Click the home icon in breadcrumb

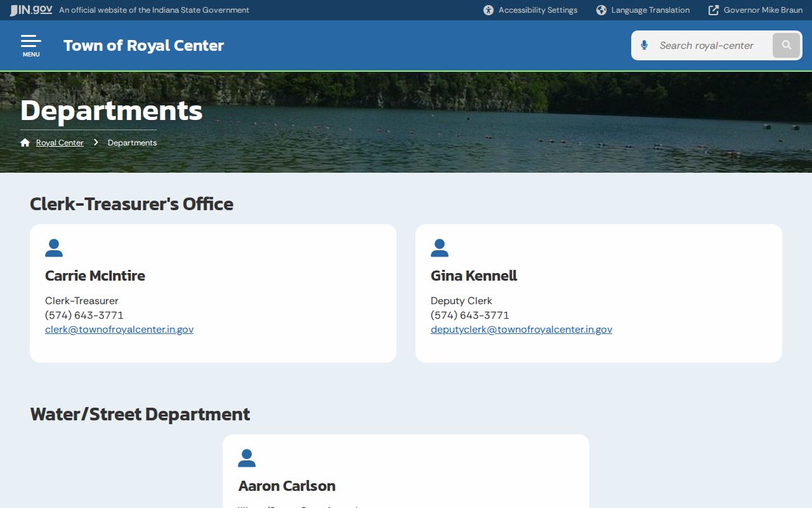click(25, 142)
